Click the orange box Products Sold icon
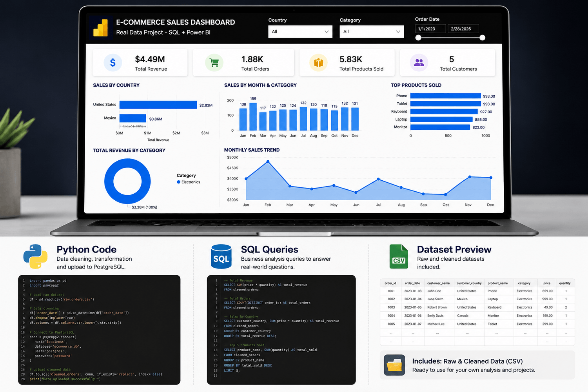 [x=318, y=63]
